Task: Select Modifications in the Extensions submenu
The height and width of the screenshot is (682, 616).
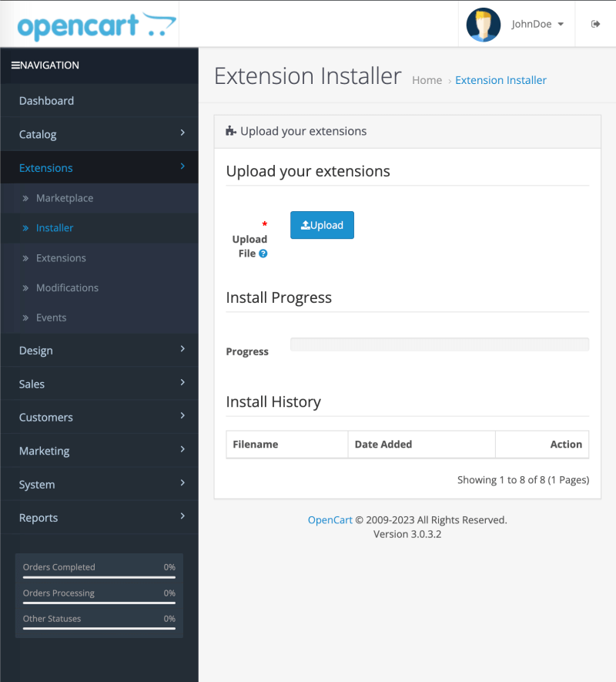Action: (67, 288)
